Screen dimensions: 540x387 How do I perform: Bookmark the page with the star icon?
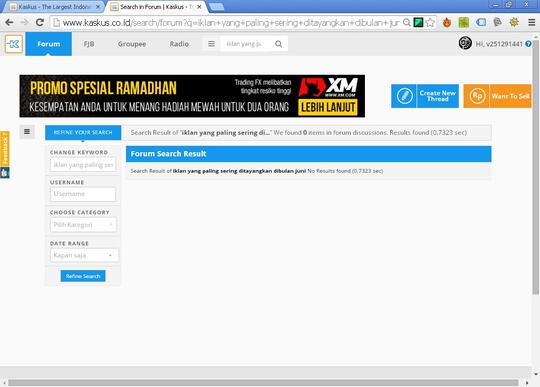(x=430, y=23)
